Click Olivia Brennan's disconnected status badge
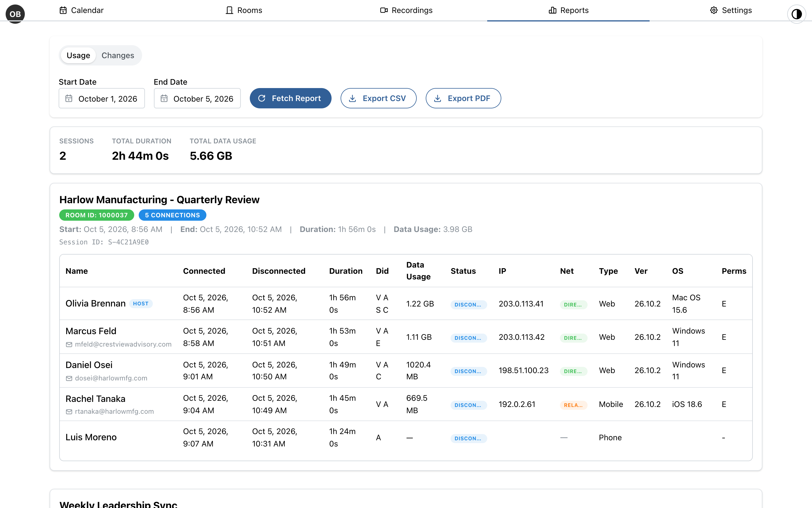 click(468, 305)
